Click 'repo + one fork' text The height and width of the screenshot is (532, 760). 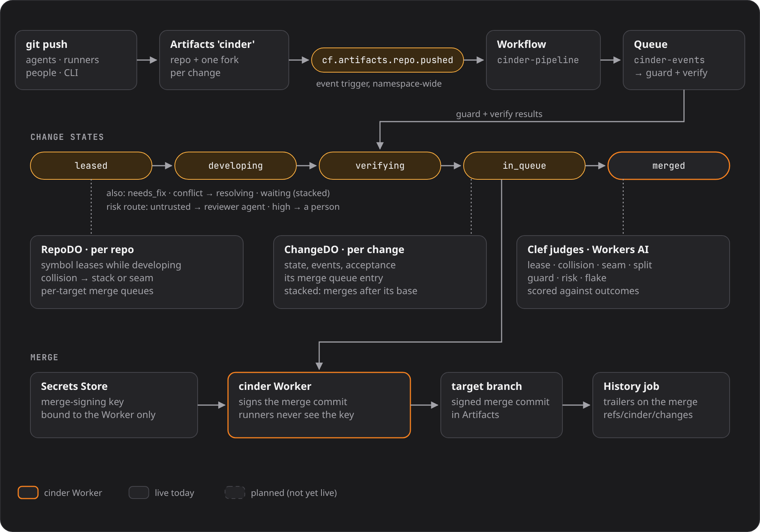pos(204,60)
